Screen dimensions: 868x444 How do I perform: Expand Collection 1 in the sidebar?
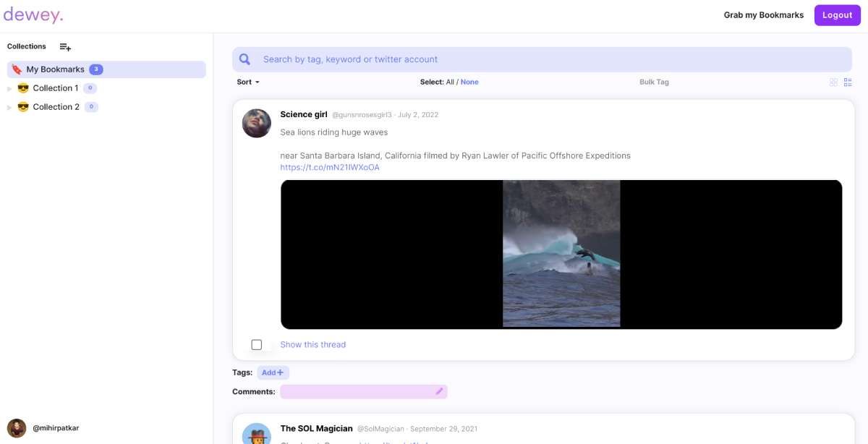[8, 87]
